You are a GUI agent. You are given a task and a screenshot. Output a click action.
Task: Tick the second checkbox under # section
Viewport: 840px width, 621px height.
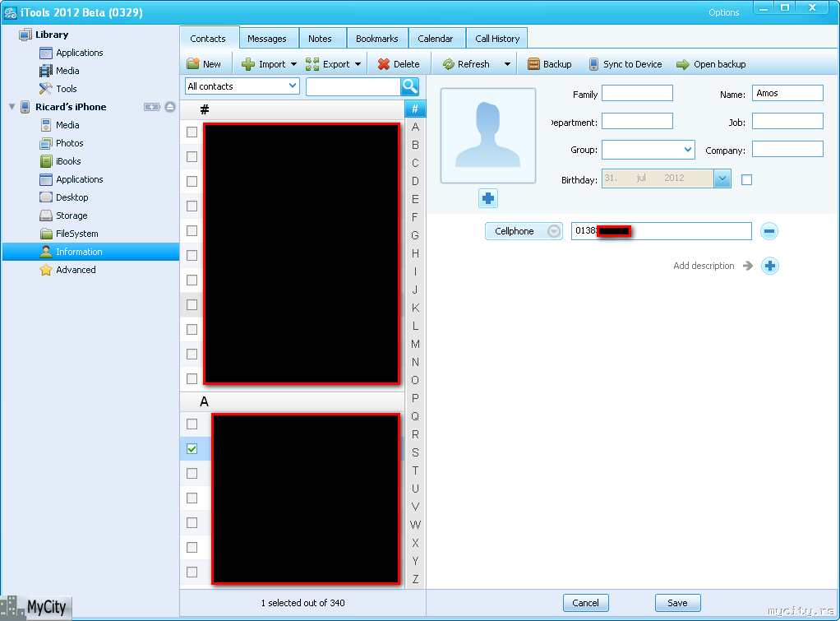click(192, 156)
